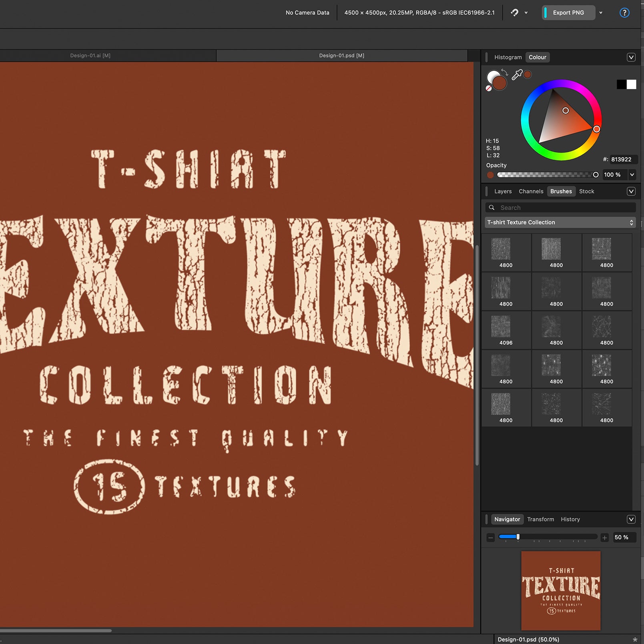Click the black swatch in the Colour panel
Image resolution: width=644 pixels, height=644 pixels.
621,84
